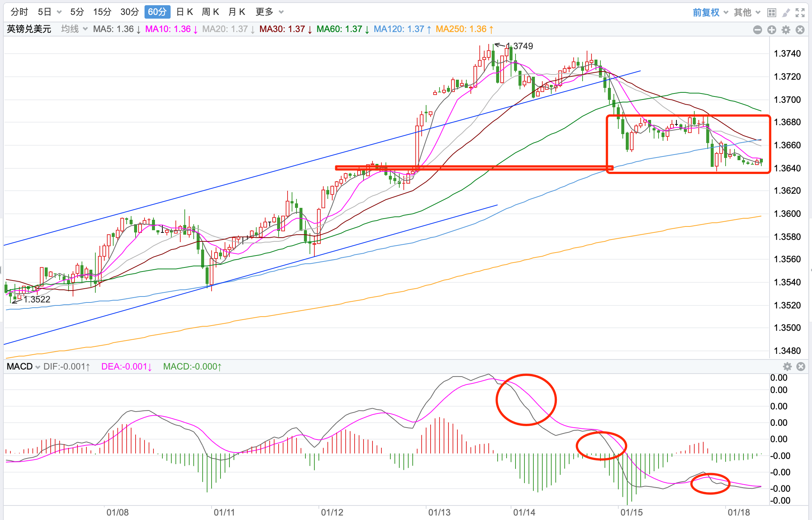This screenshot has height=520, width=812.
Task: Expand the 5日 period dropdown
Action: click(x=59, y=12)
